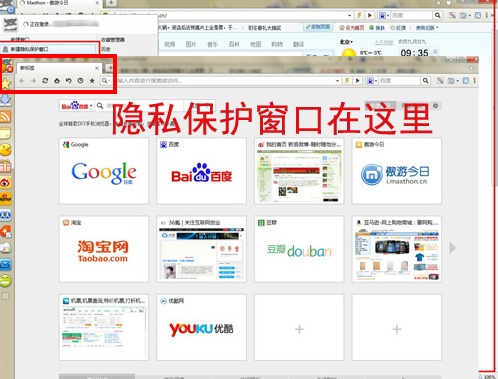Open the RSS feed reader in the sidebar
Viewport: 498px width, 379px height.
coord(6,117)
